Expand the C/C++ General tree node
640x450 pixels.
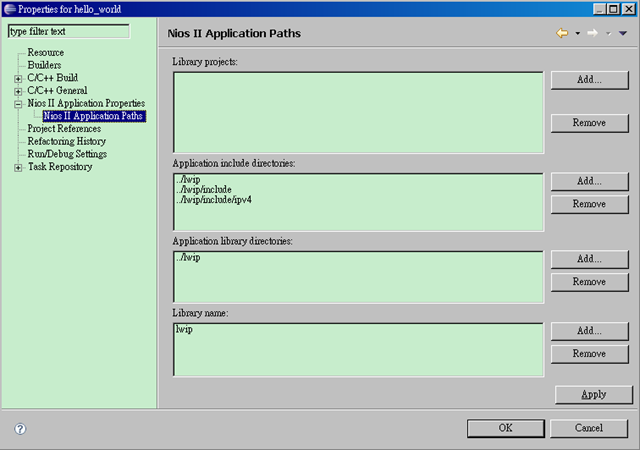pos(18,91)
